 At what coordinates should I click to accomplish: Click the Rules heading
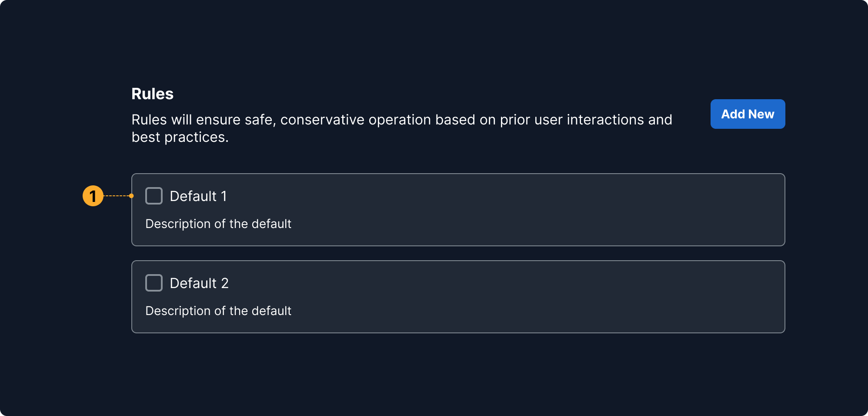pyautogui.click(x=152, y=94)
